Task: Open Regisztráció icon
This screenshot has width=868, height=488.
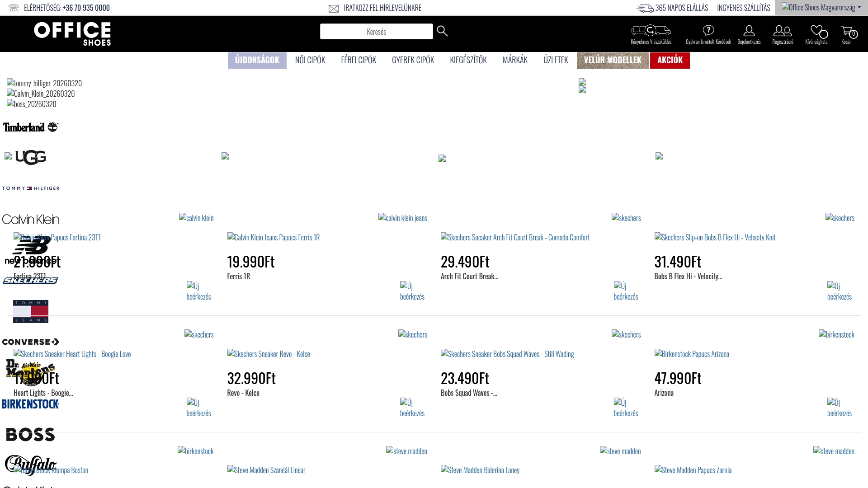Action: [x=783, y=30]
